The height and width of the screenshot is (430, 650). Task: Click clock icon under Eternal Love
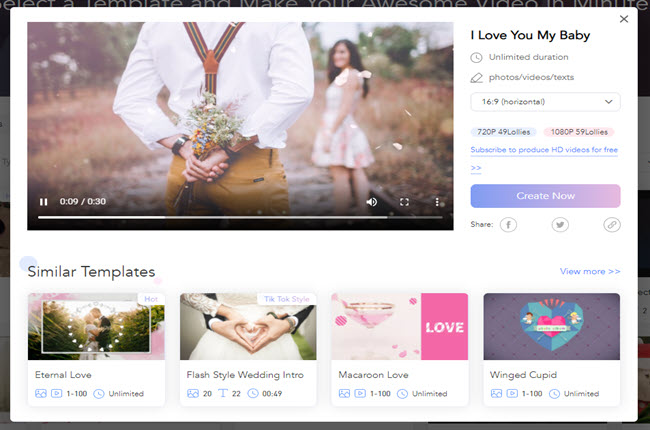click(99, 394)
